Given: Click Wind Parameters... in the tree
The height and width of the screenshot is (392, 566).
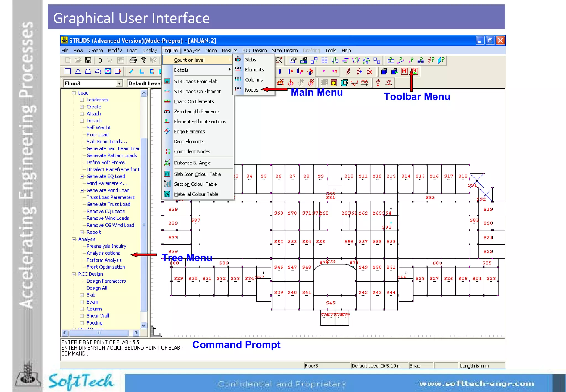Looking at the screenshot, I should point(107,184).
